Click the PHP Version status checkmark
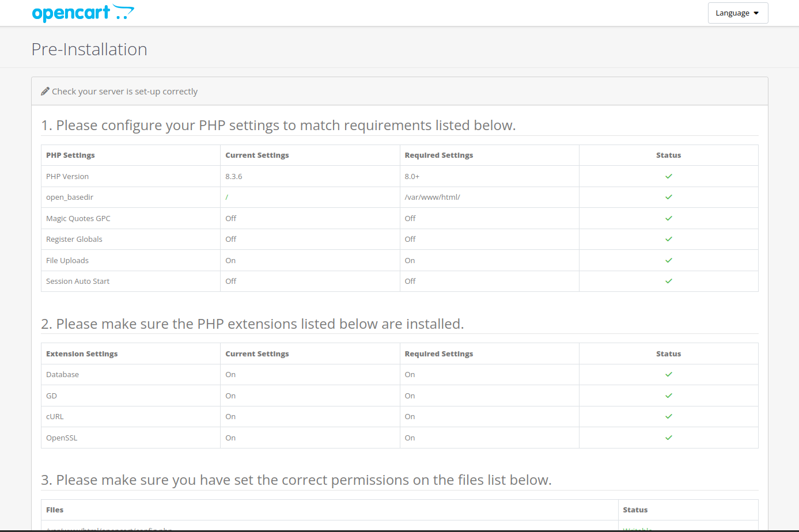This screenshot has height=532, width=799. tap(668, 176)
